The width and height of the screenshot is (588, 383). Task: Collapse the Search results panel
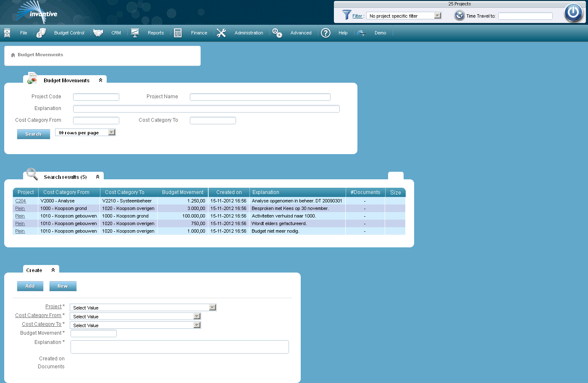click(x=97, y=177)
